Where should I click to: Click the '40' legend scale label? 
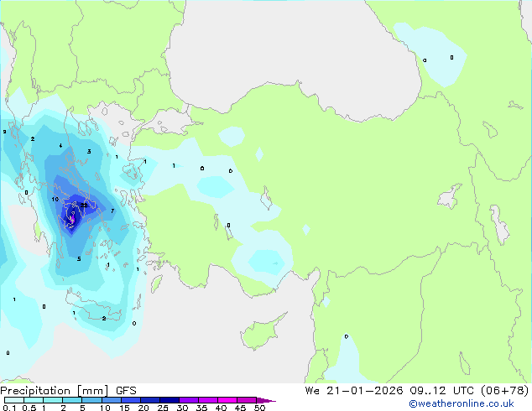pyautogui.click(x=221, y=408)
